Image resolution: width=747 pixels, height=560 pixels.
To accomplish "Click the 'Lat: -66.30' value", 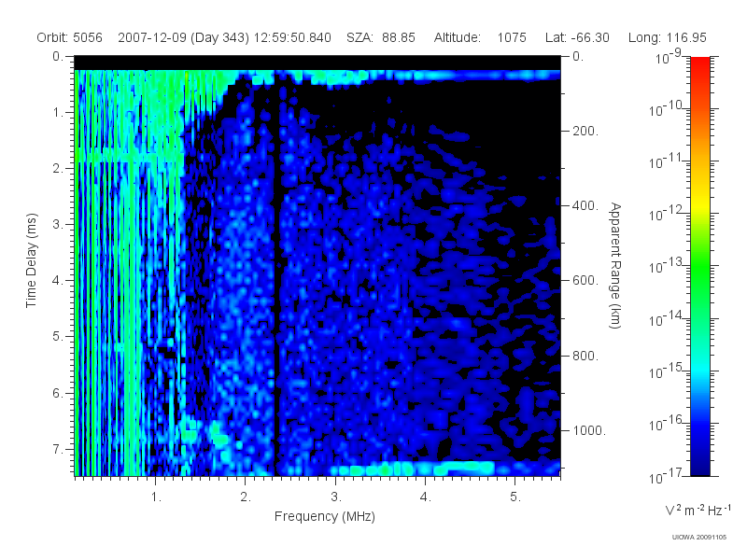I will (x=577, y=37).
